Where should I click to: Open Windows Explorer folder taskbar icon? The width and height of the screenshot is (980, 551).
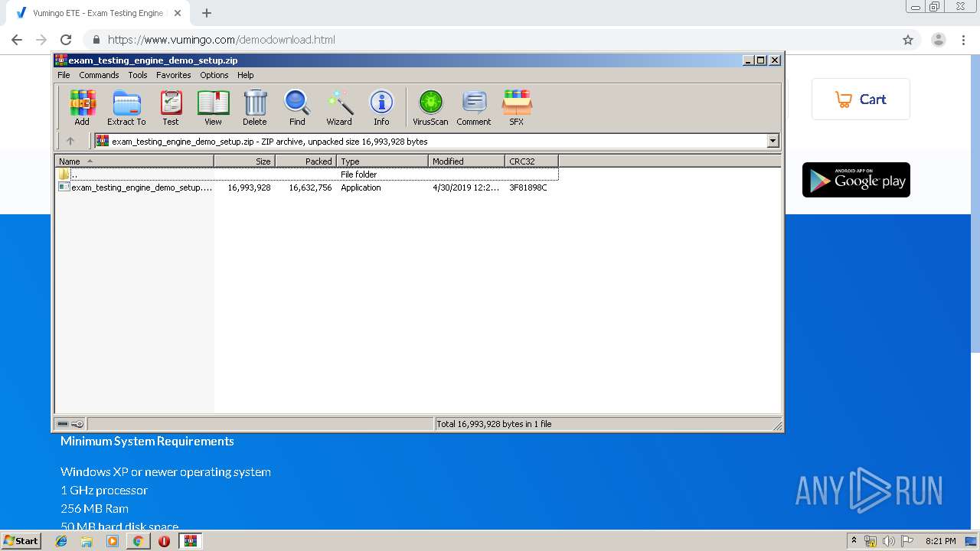(87, 541)
